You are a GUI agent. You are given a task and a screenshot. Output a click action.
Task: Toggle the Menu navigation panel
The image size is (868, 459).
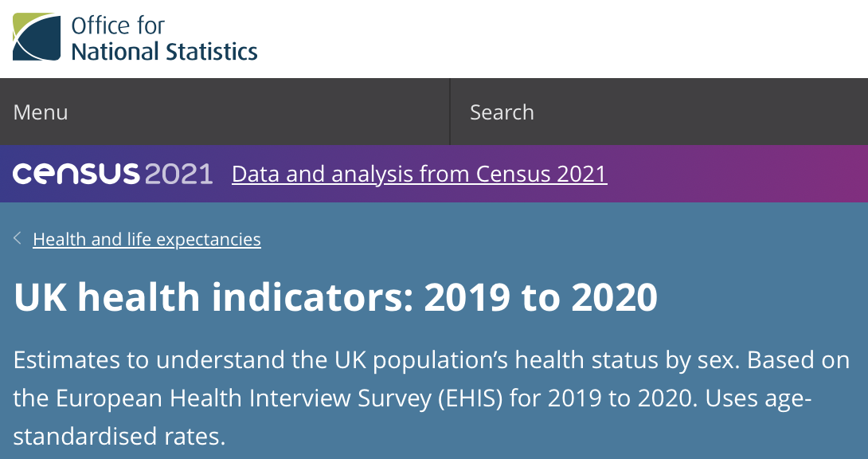click(41, 112)
